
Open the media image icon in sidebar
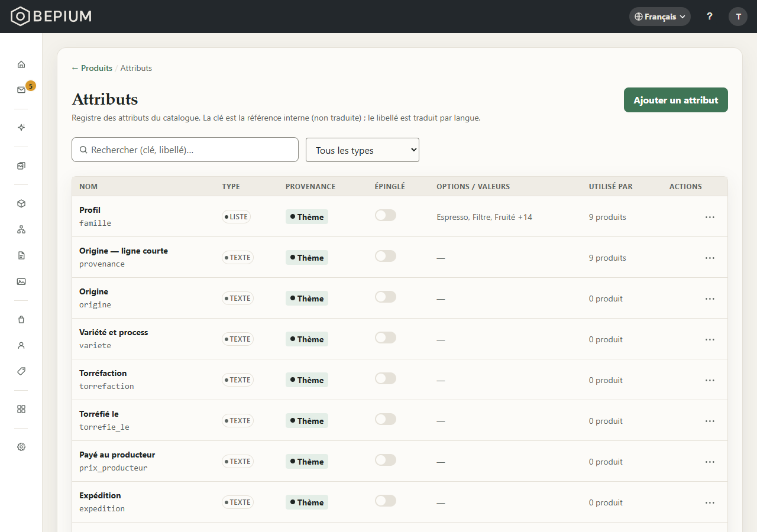coord(21,281)
